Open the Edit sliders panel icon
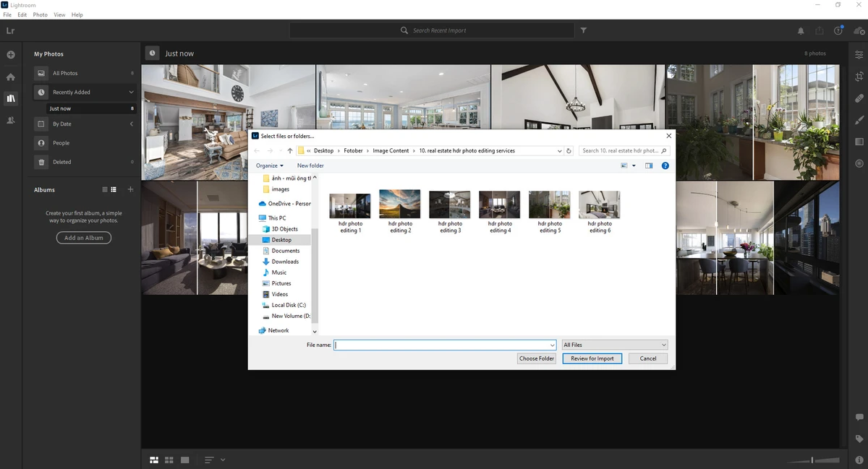868x469 pixels. point(859,55)
